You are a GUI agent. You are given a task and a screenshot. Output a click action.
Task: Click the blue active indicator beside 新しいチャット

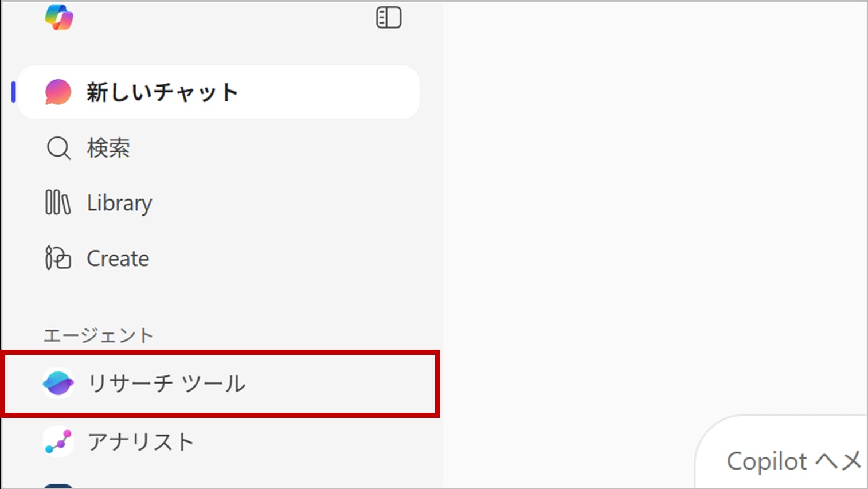[13, 92]
